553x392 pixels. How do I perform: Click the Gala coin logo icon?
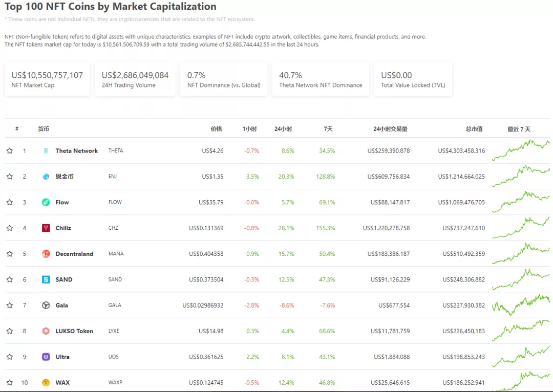(46, 306)
